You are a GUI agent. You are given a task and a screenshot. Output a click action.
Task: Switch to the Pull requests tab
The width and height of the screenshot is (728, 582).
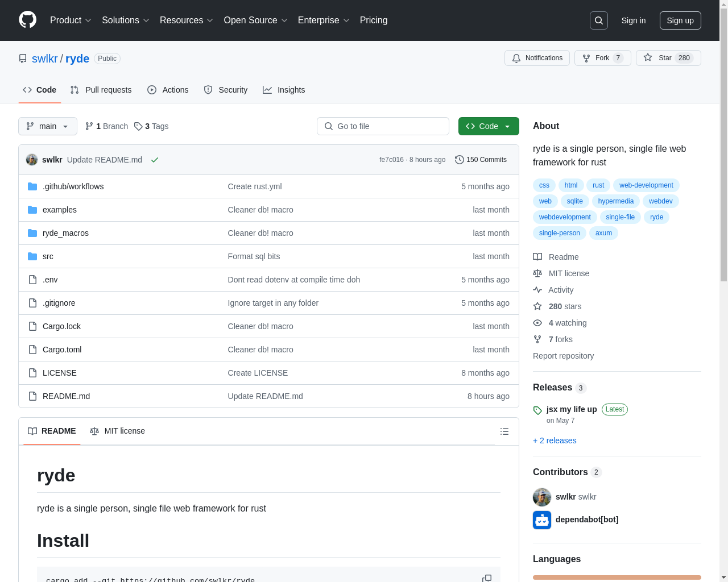(101, 90)
